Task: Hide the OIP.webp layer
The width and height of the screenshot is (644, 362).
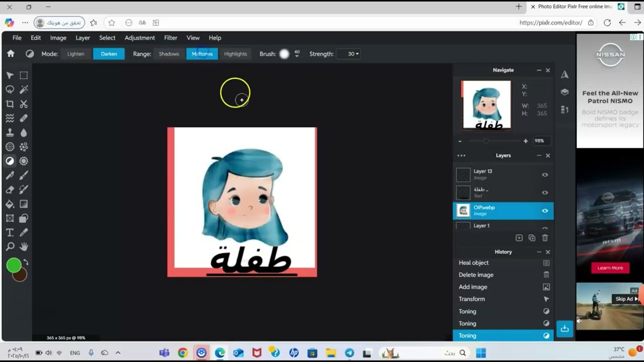Action: pyautogui.click(x=545, y=211)
